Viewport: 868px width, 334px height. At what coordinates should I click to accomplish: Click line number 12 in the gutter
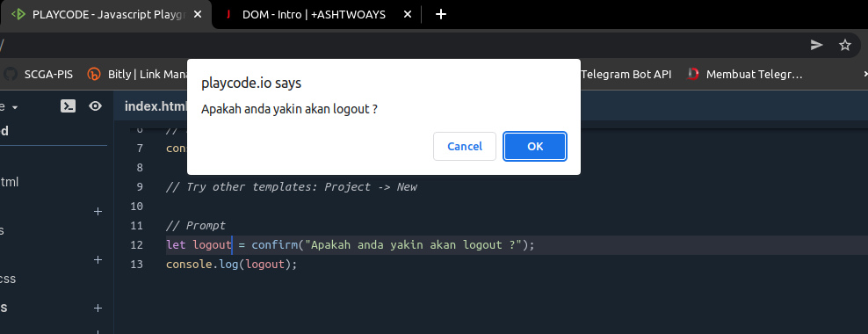click(x=137, y=245)
